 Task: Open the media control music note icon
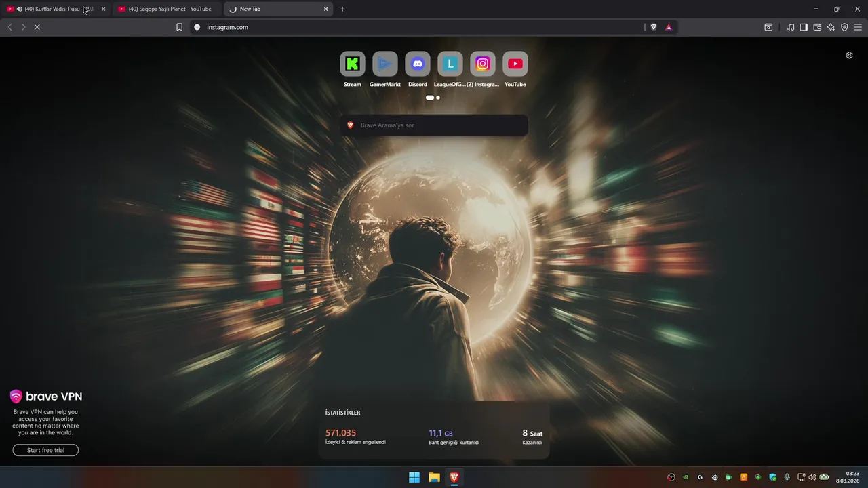tap(790, 27)
